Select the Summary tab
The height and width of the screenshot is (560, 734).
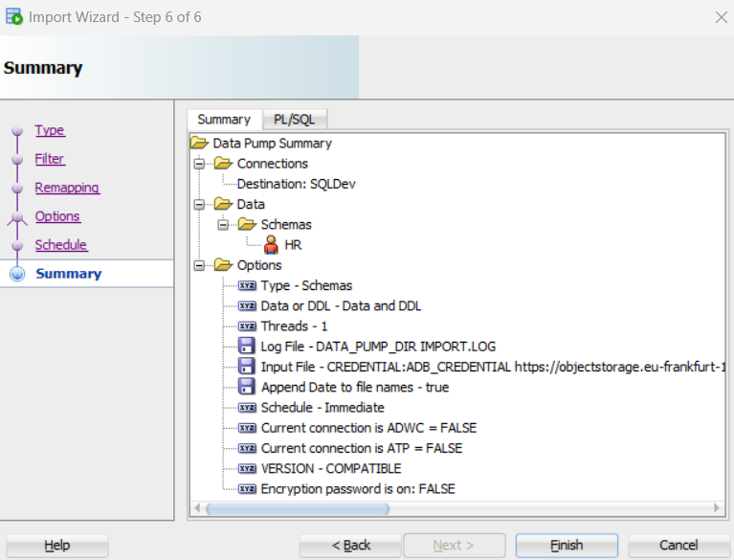pos(224,120)
